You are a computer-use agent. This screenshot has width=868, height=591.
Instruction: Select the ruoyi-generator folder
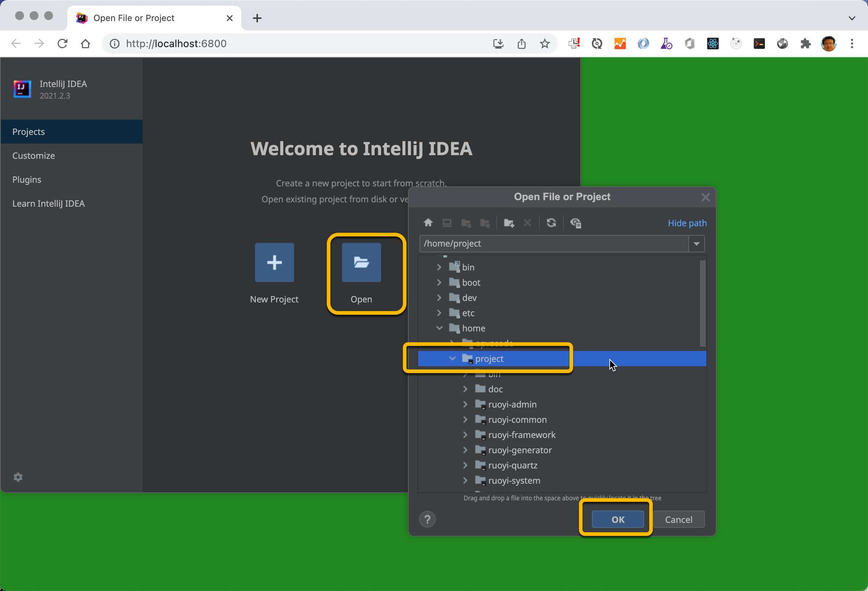point(562,450)
